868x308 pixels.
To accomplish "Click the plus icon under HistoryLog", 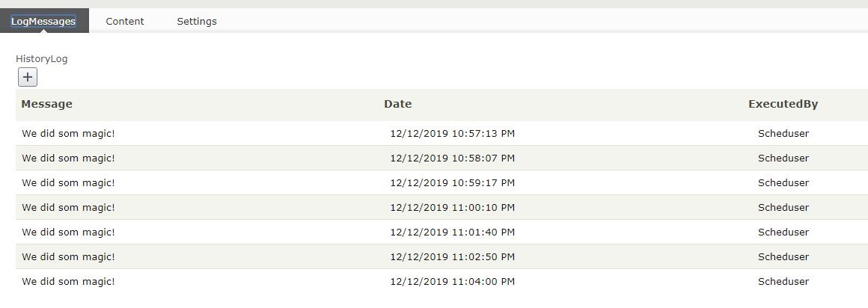I will (28, 77).
